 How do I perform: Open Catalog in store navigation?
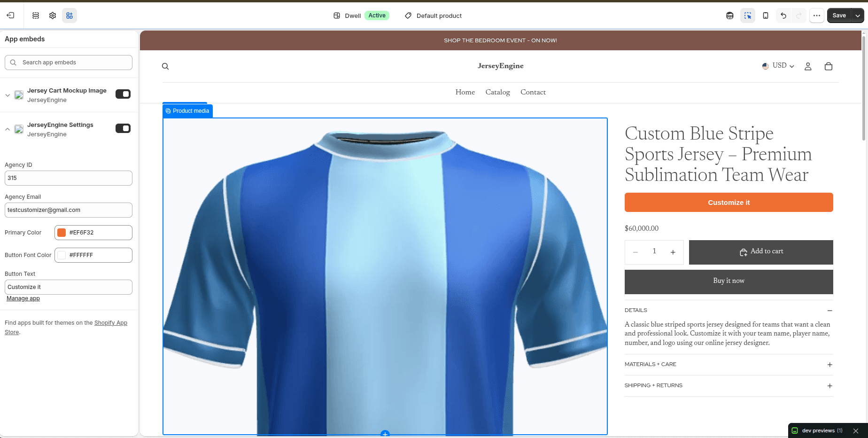point(498,92)
